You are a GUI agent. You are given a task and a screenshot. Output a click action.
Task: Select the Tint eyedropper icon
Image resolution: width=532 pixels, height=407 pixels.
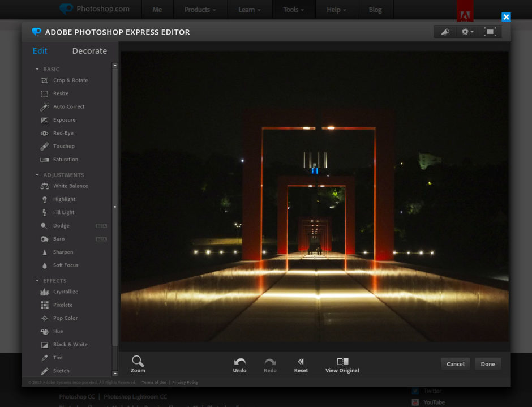(x=45, y=358)
